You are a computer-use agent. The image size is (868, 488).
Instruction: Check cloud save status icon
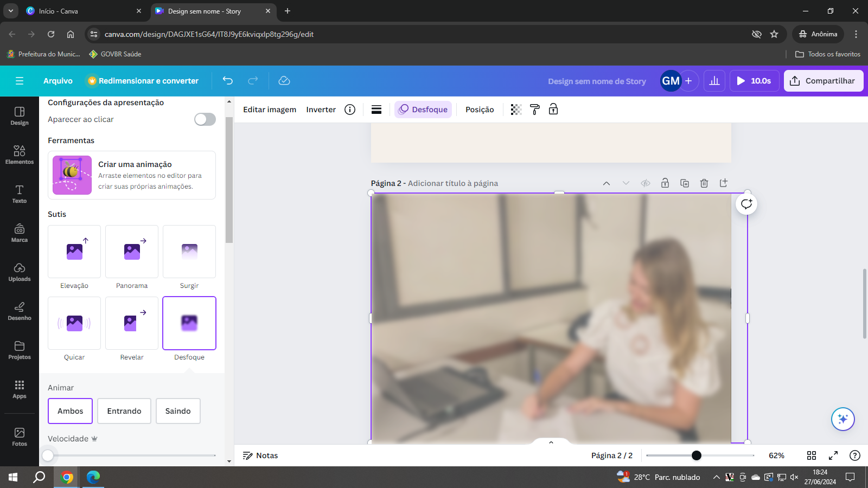(x=284, y=81)
